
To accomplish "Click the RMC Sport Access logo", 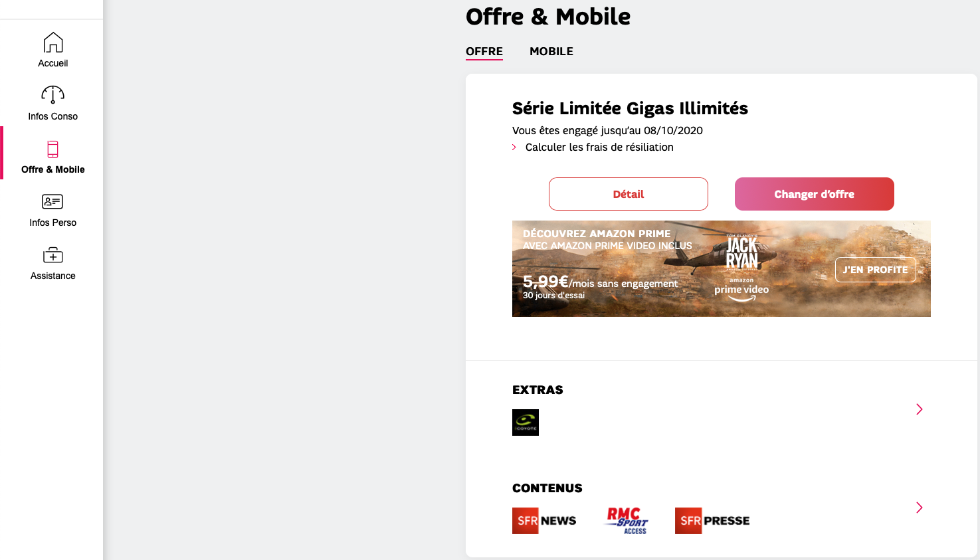I will tap(627, 521).
